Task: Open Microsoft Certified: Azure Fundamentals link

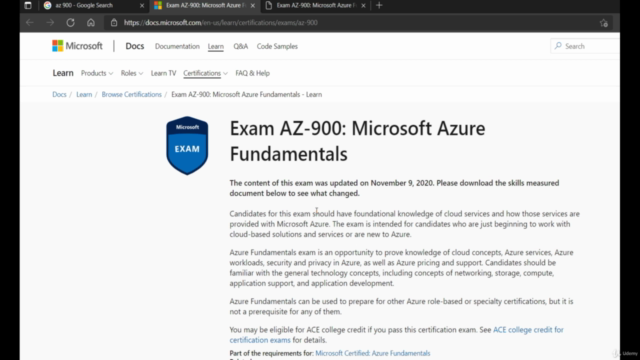Action: pos(373,353)
